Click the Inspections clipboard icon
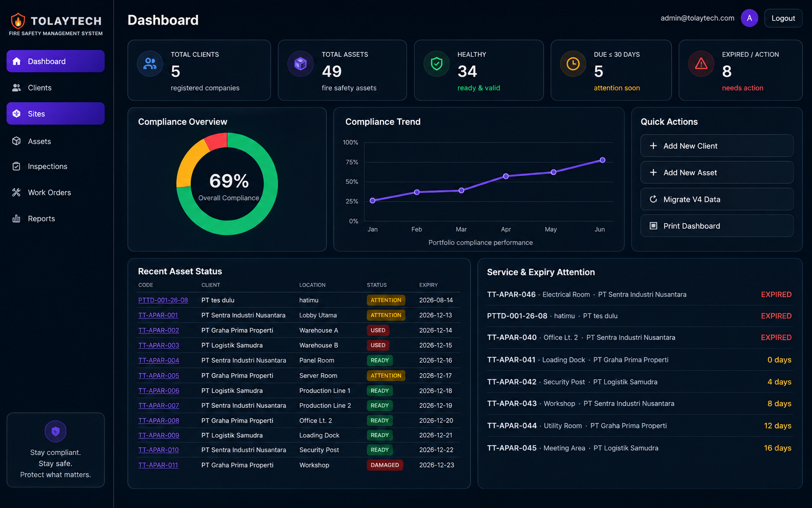The height and width of the screenshot is (508, 812). point(16,166)
